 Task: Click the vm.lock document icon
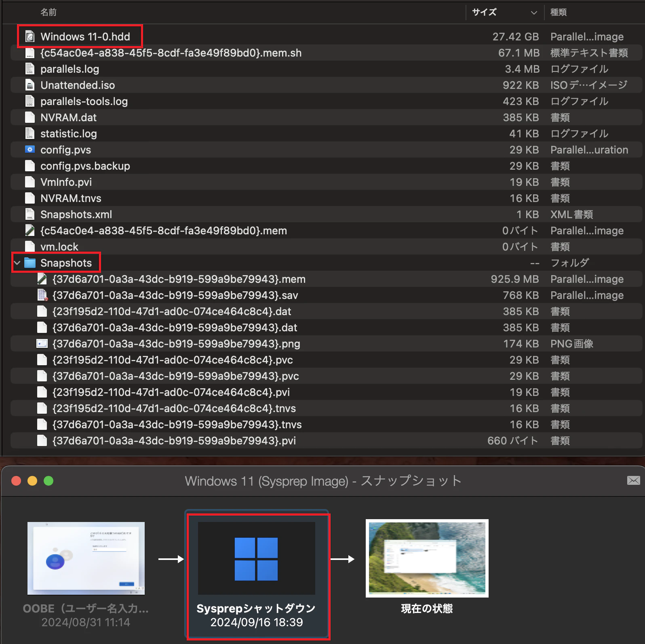coord(30,247)
